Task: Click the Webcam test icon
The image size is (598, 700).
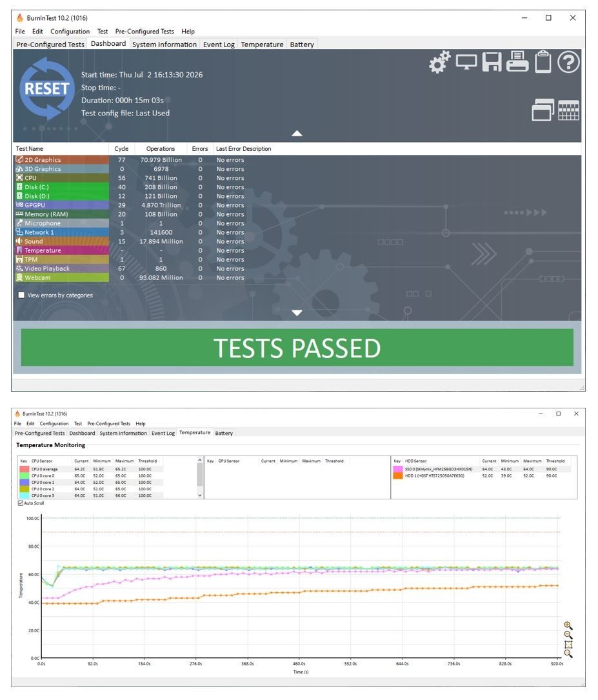Action: coord(19,277)
